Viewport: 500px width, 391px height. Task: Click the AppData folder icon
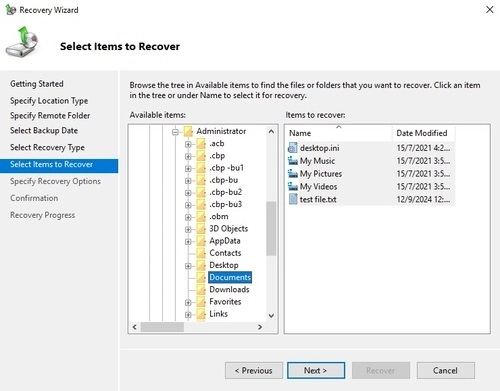pyautogui.click(x=201, y=241)
